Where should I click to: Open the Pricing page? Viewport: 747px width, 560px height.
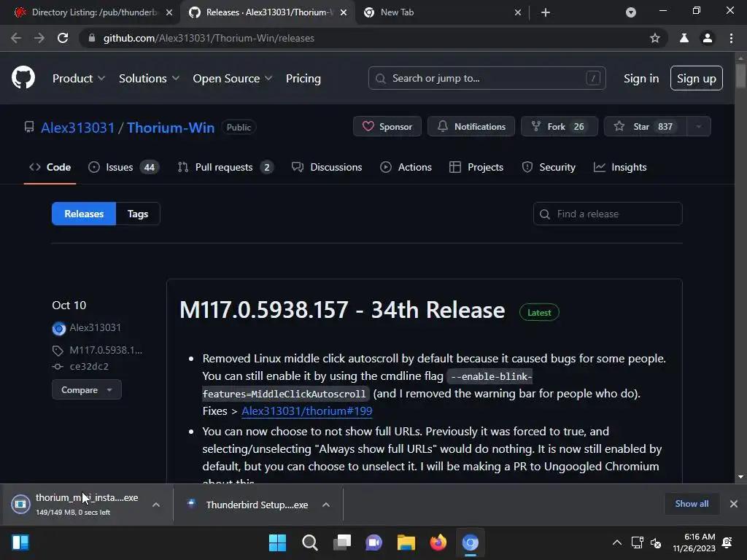[303, 78]
